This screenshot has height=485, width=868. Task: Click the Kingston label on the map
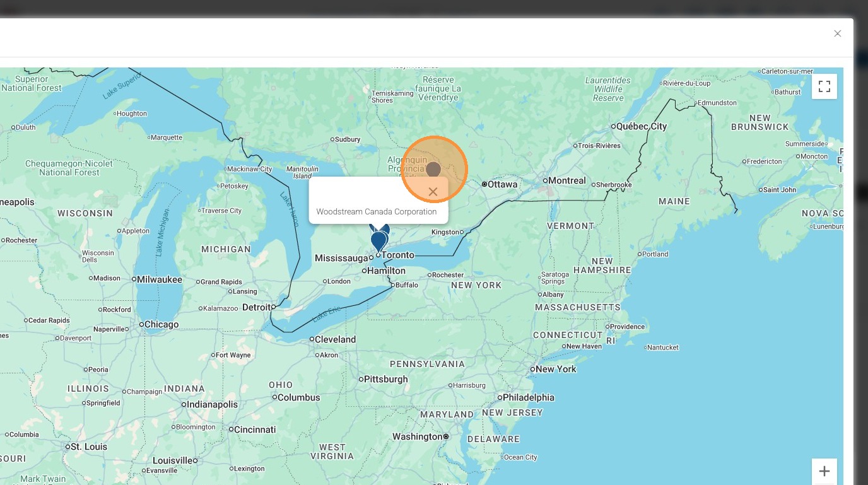[x=445, y=232]
